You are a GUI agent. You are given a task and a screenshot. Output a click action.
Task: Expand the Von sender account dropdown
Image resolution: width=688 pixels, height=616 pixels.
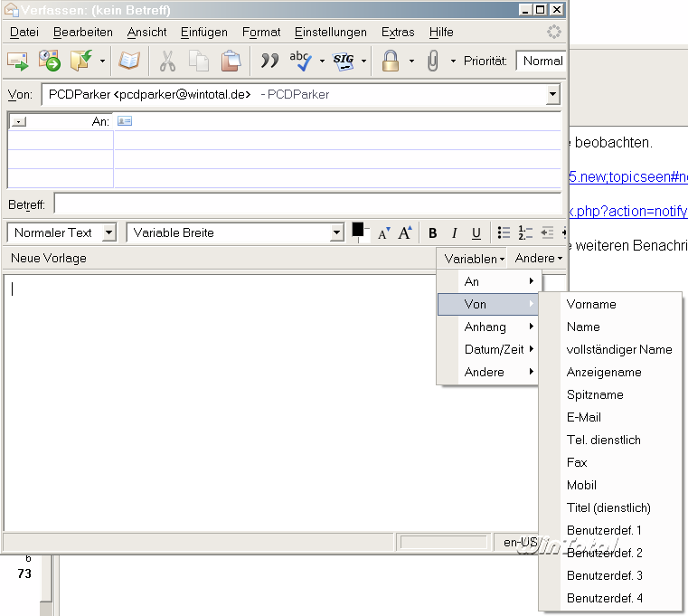tap(552, 94)
